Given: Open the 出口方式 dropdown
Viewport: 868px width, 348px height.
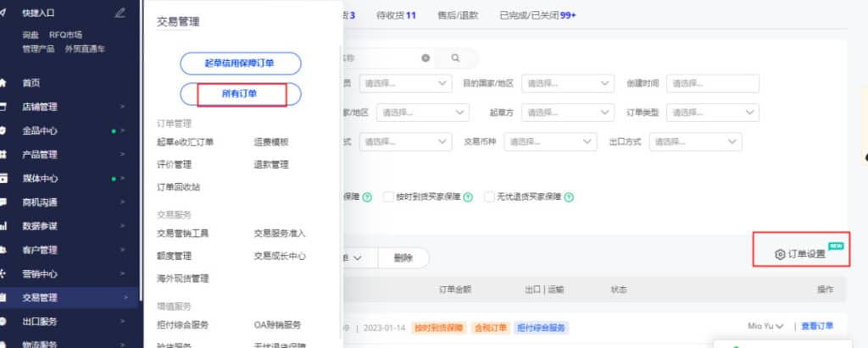Looking at the screenshot, I should tap(695, 142).
